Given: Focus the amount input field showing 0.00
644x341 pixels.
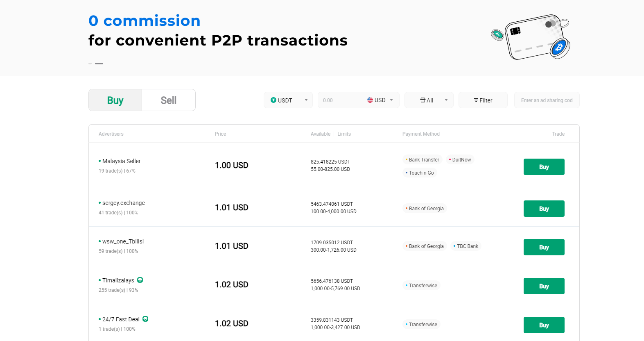Looking at the screenshot, I should (x=341, y=100).
